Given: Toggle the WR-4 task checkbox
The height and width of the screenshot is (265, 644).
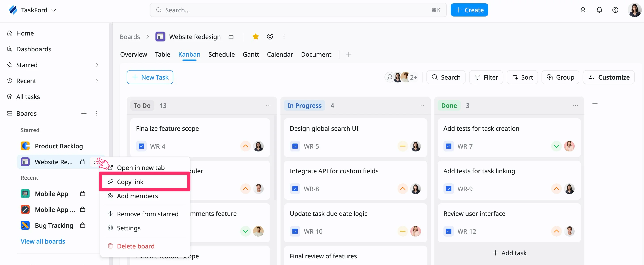Looking at the screenshot, I should 141,146.
